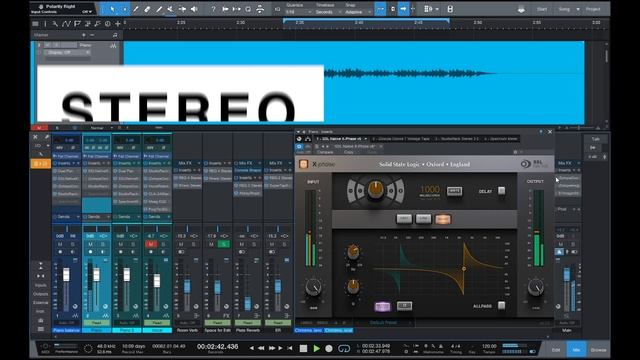
Task: Mute the Plate Reverb channel
Action: point(241,244)
